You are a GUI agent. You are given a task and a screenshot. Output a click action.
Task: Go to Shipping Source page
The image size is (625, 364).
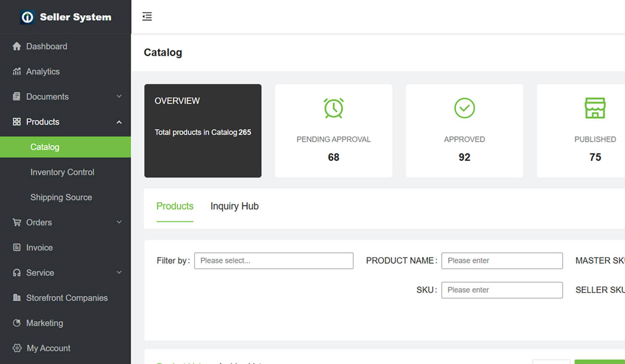click(61, 197)
